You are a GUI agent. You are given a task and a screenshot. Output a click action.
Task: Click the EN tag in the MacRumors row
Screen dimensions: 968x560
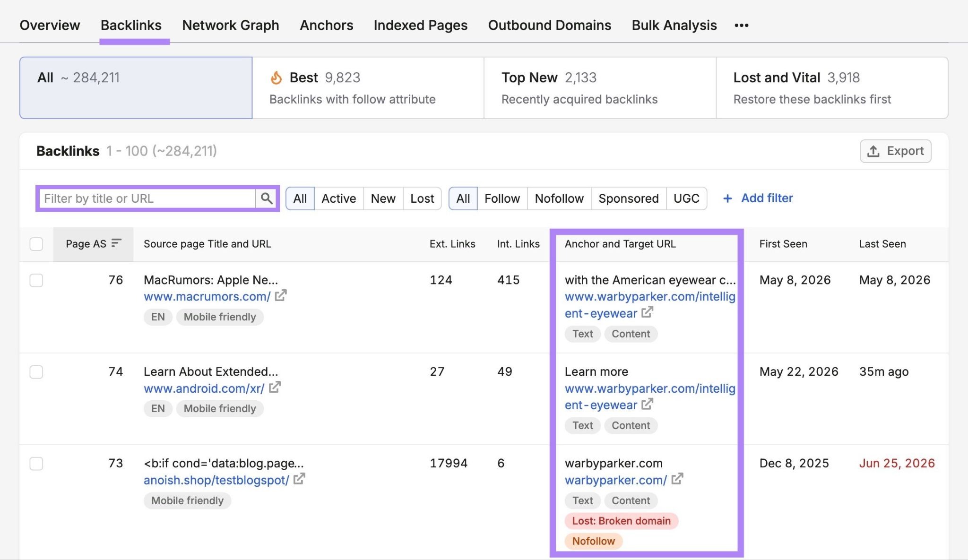coord(158,317)
